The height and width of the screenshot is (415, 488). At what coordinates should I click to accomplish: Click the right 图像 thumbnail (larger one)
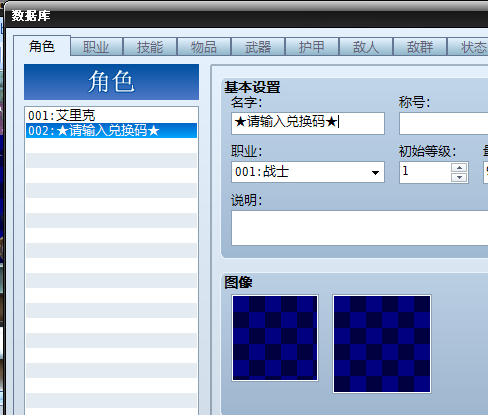pyautogui.click(x=382, y=344)
